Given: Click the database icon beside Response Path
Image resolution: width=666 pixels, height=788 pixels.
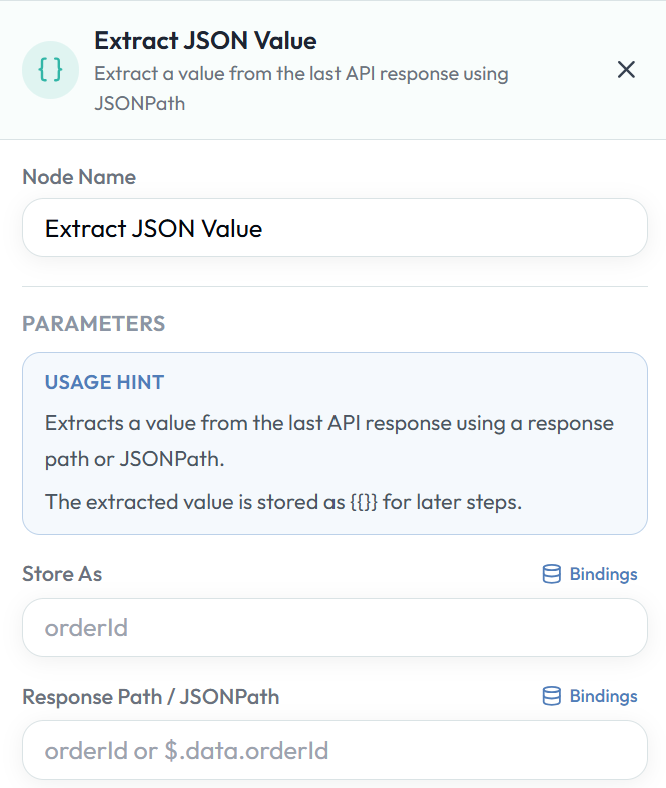Looking at the screenshot, I should coord(551,696).
